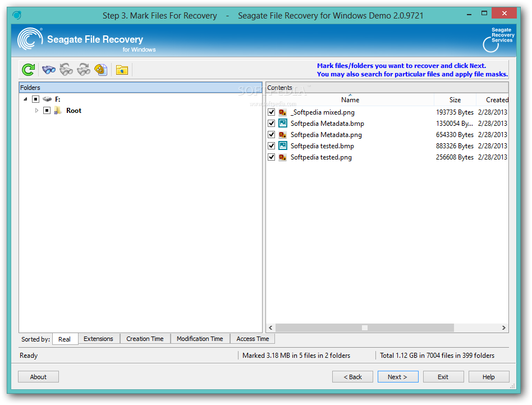Switch to Creation Time sort tab
532x405 pixels.
[145, 339]
